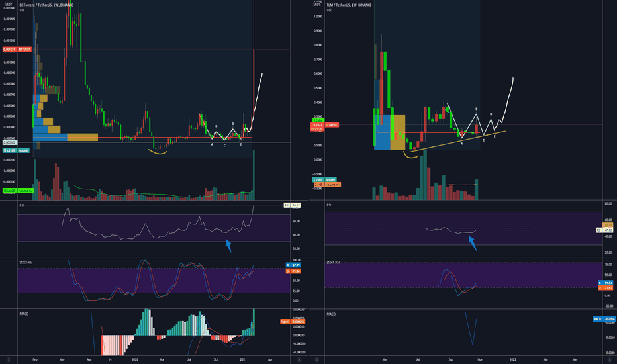Click the blue MACD value tag on TLM chart
617x364 pixels.
click(x=604, y=319)
